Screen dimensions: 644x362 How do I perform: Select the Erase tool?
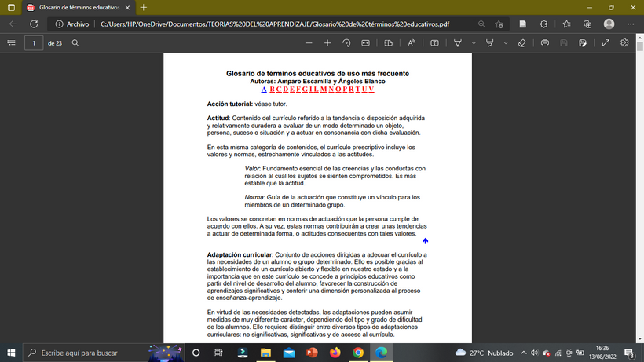click(521, 42)
